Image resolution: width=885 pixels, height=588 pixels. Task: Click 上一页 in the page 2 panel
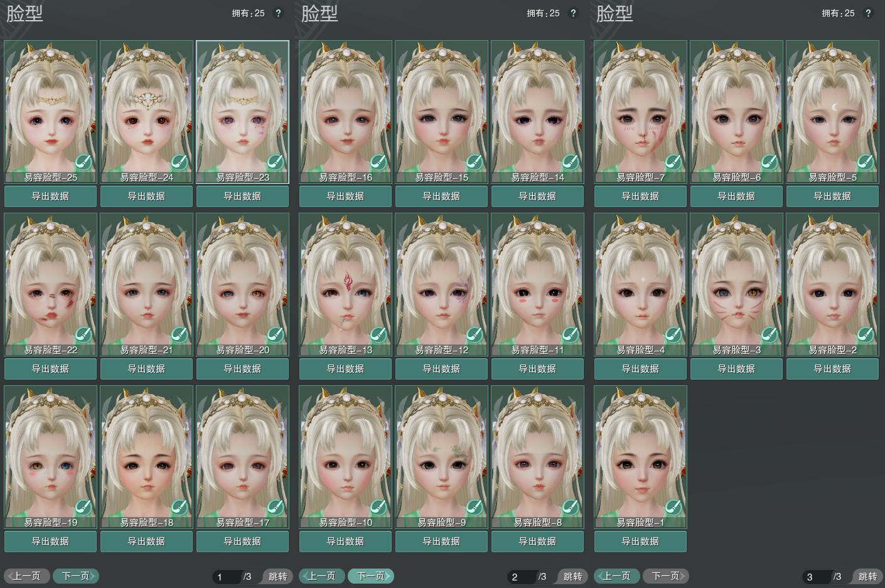coord(322,576)
